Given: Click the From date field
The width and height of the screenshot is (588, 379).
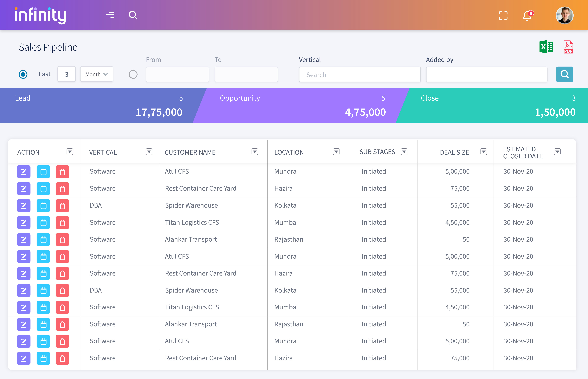Looking at the screenshot, I should click(177, 74).
